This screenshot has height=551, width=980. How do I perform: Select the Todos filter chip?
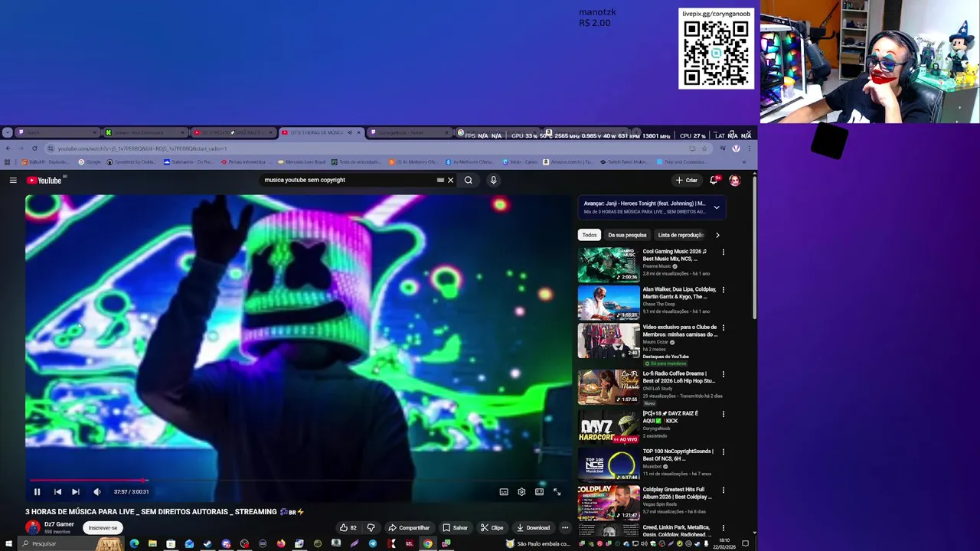[589, 235]
